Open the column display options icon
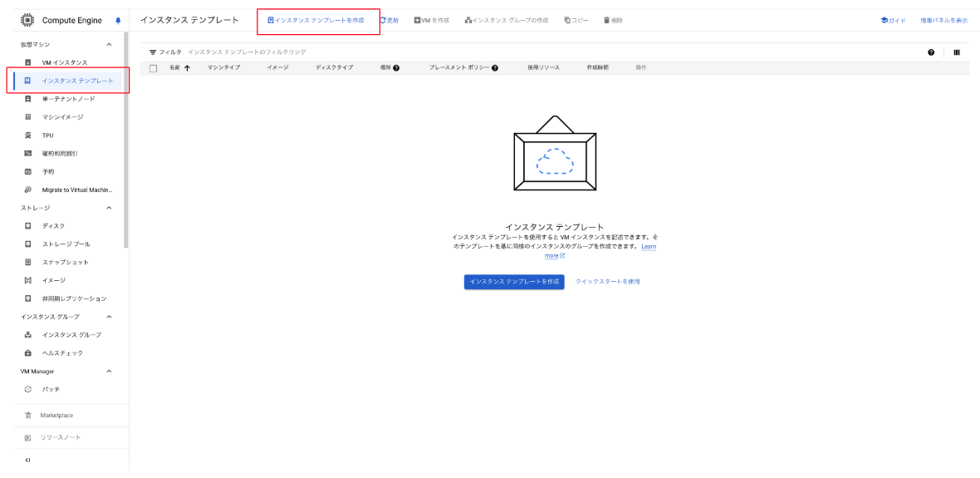The height and width of the screenshot is (478, 980). (957, 52)
